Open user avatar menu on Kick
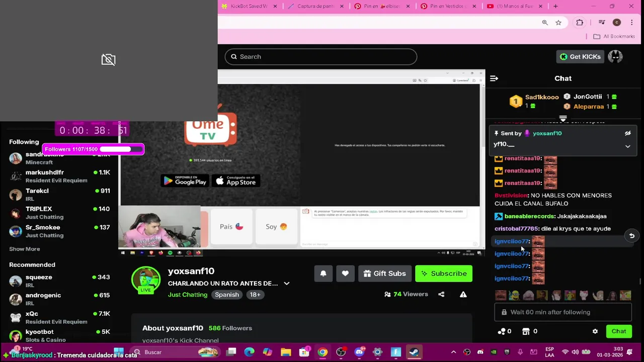644x362 pixels. click(615, 57)
